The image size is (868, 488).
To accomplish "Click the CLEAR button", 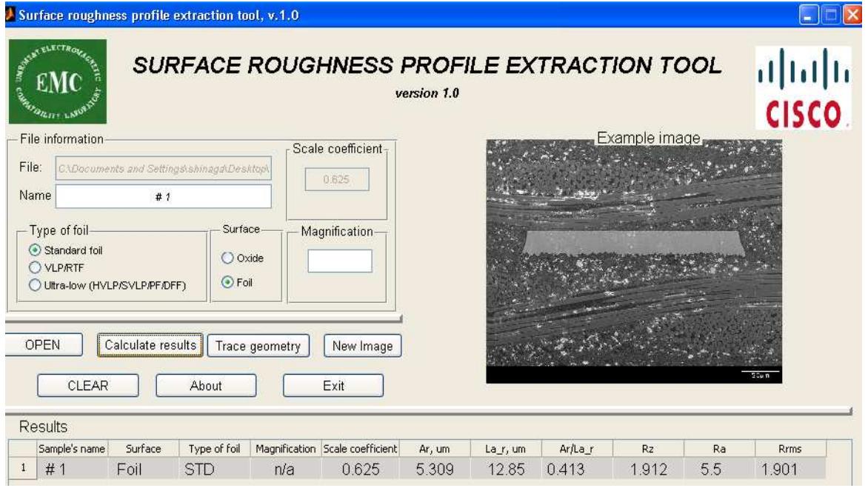I will coord(88,386).
